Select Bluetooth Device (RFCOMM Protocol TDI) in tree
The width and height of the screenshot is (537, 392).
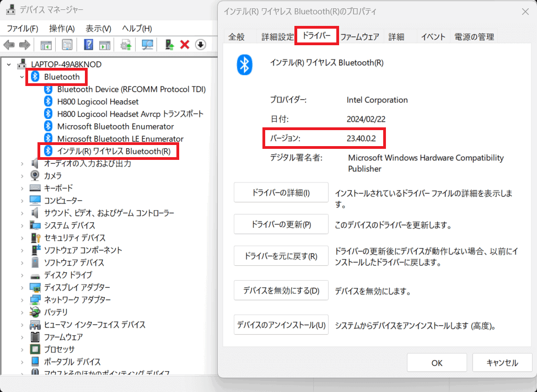(132, 89)
